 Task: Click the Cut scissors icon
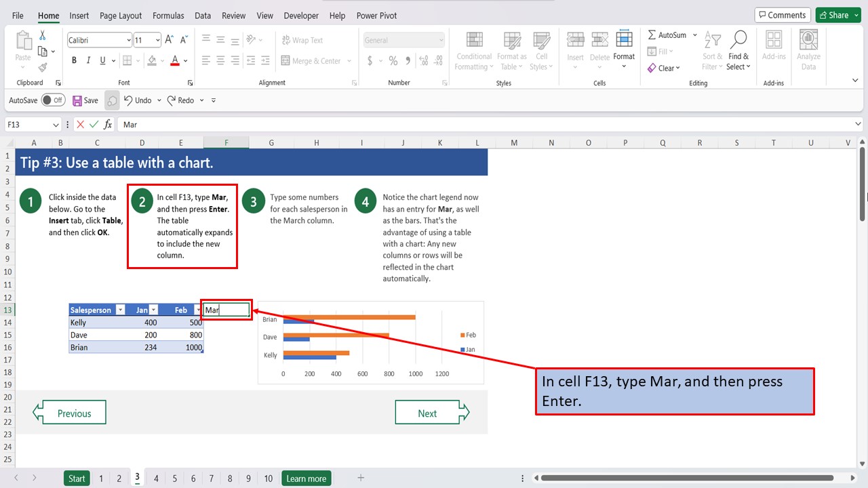click(x=43, y=36)
